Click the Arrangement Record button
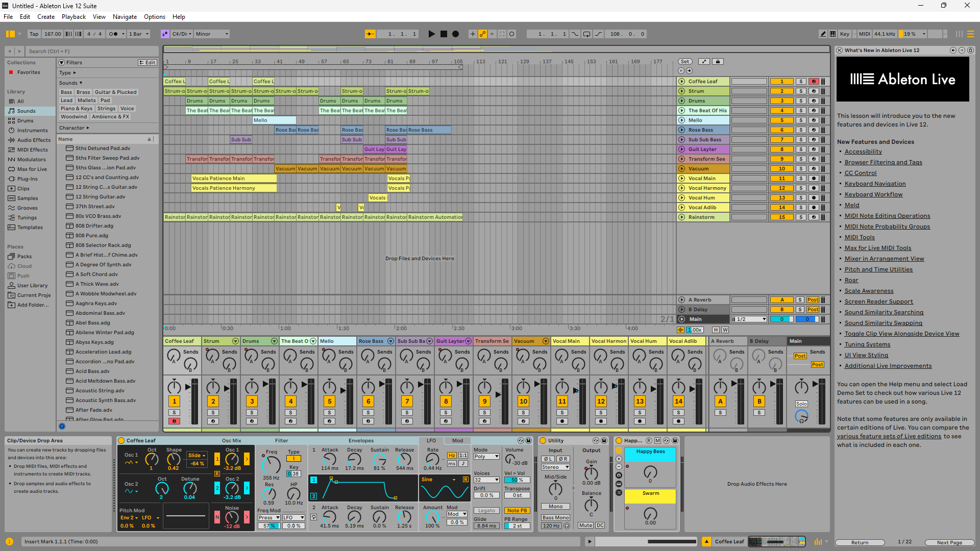The image size is (980, 551). pos(455,34)
